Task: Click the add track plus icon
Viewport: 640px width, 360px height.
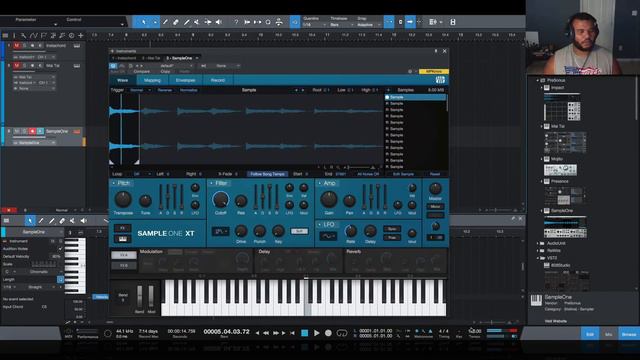Action: (80, 36)
